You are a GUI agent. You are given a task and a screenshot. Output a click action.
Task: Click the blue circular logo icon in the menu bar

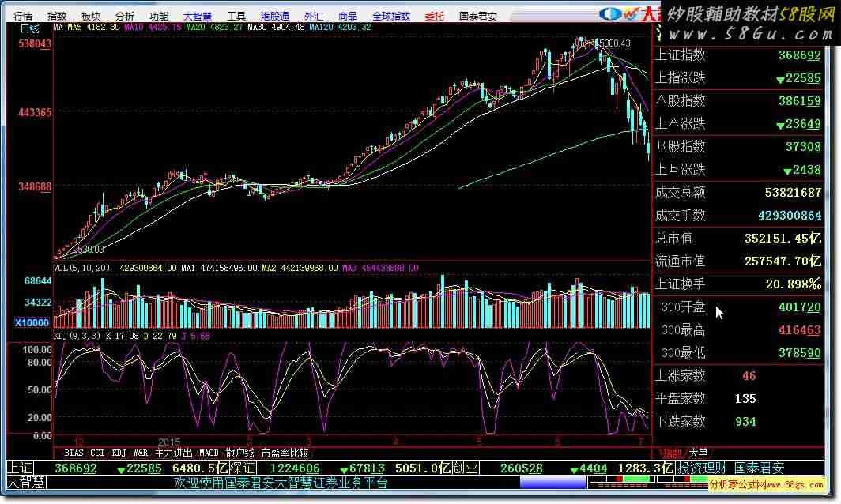(610, 14)
